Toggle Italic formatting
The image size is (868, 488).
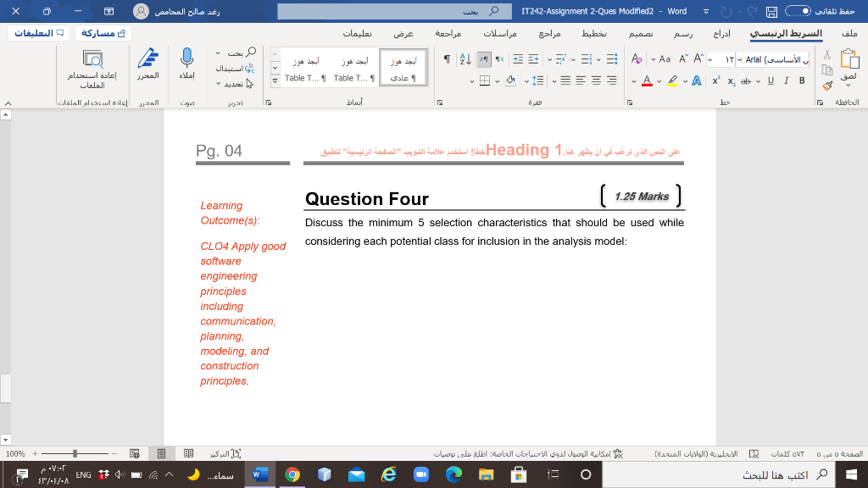tap(786, 80)
